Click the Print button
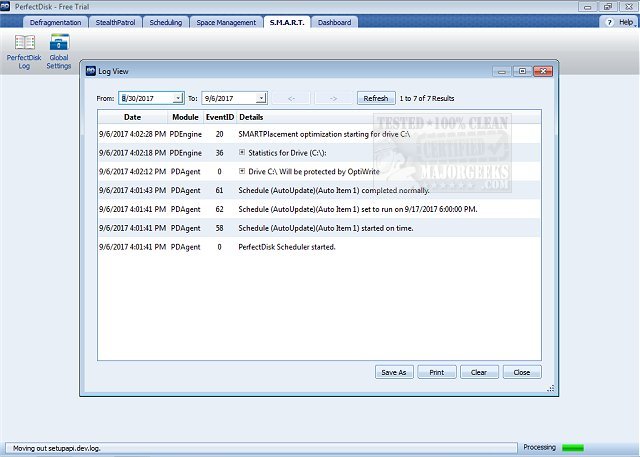This screenshot has width=640, height=457. coord(437,372)
